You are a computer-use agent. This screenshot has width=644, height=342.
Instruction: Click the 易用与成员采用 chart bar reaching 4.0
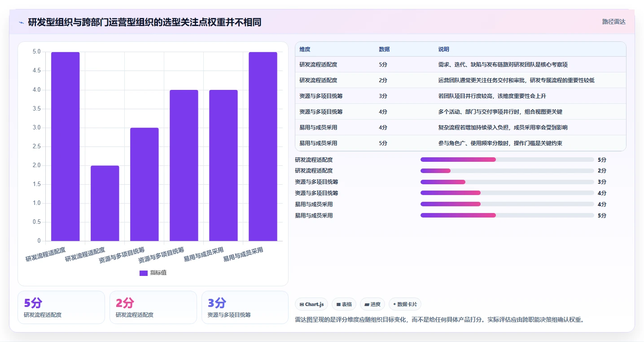pos(223,165)
